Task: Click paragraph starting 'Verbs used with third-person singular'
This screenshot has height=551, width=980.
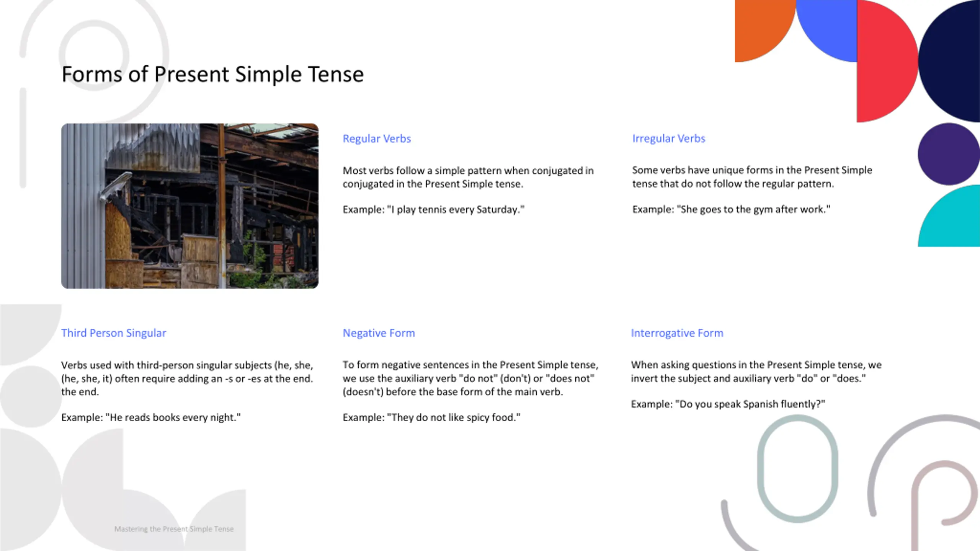Action: 187,378
